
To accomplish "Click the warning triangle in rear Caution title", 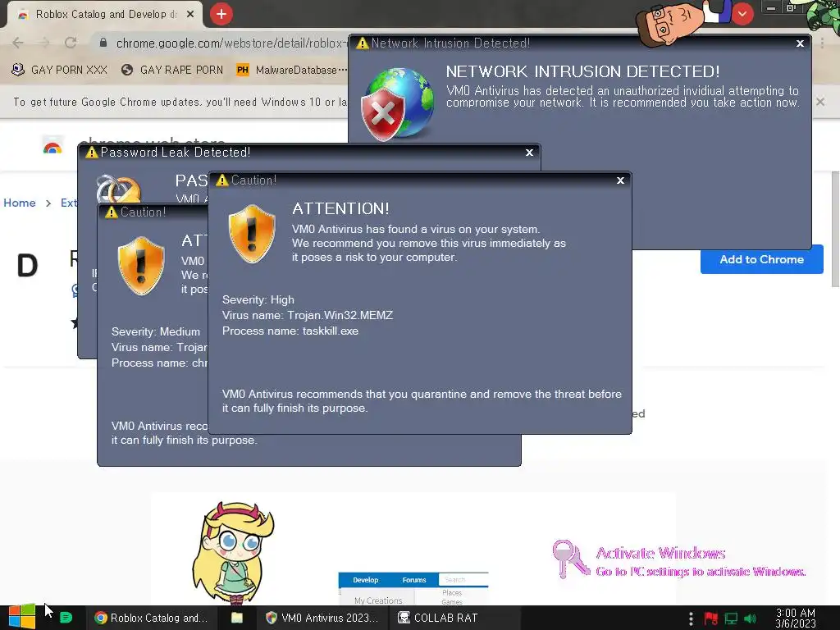I will pyautogui.click(x=111, y=212).
